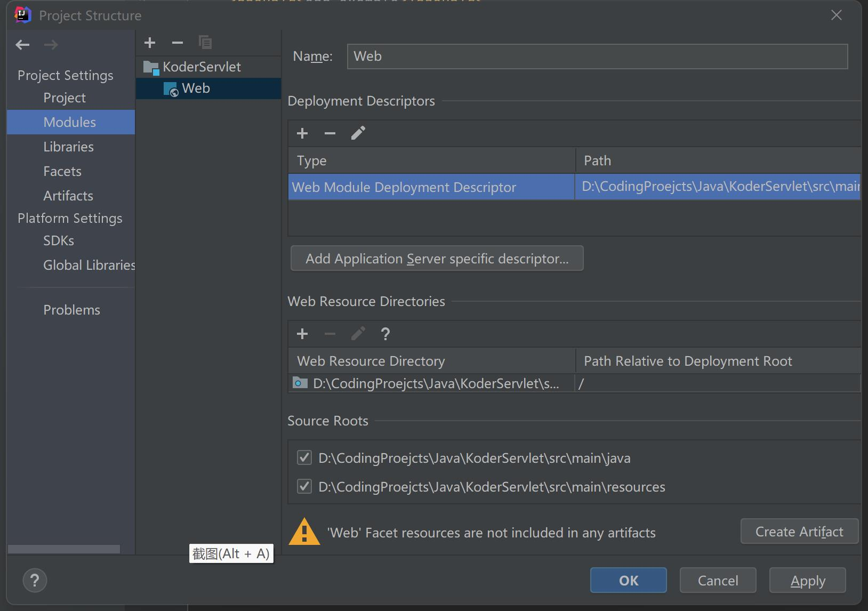
Task: Uncheck the src\main\resources source root
Action: click(x=304, y=486)
